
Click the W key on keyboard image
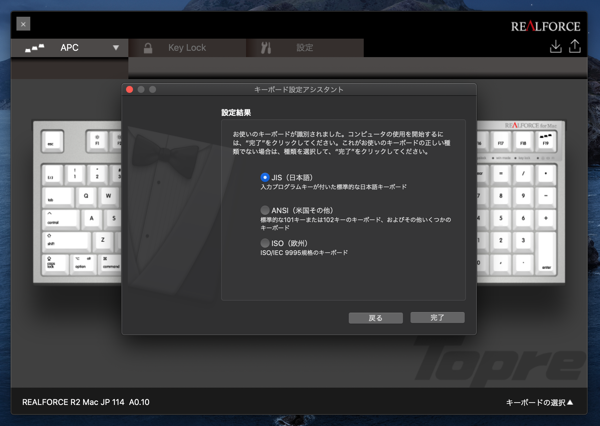pos(108,197)
